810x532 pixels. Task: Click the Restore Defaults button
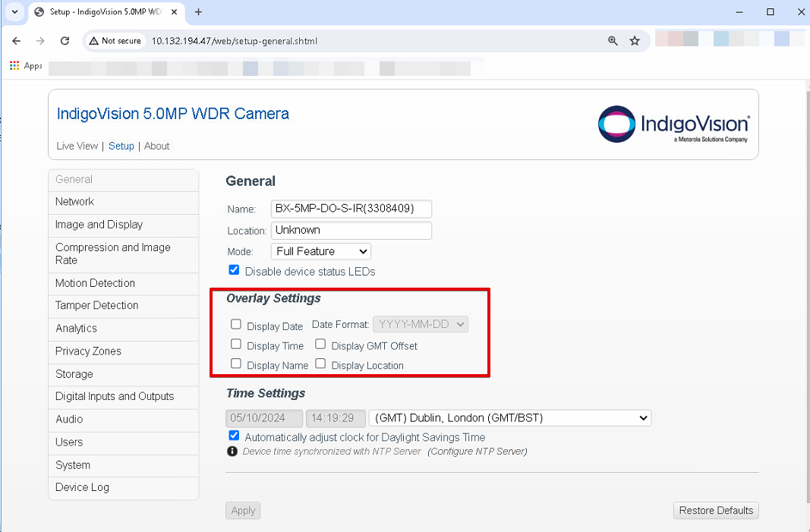[x=716, y=510]
